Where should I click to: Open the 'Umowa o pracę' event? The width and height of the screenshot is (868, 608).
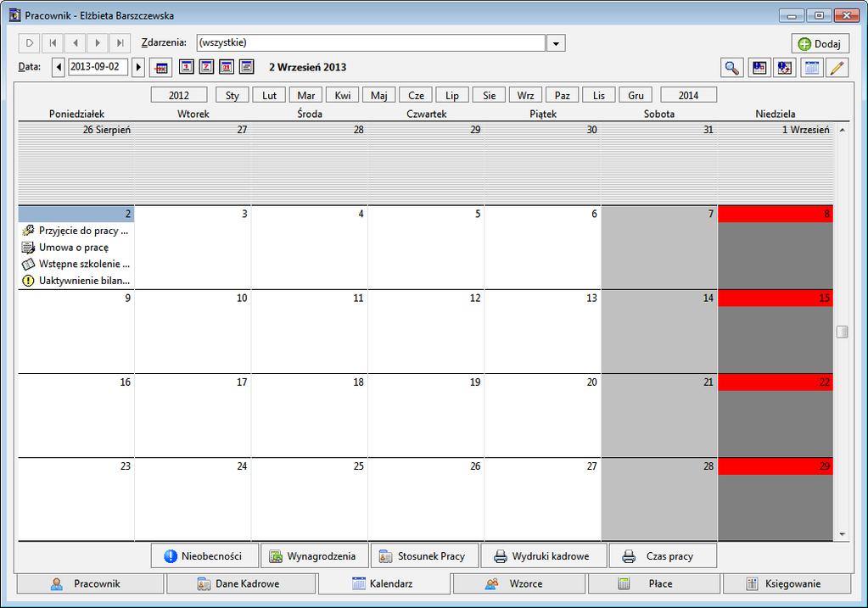[76, 248]
